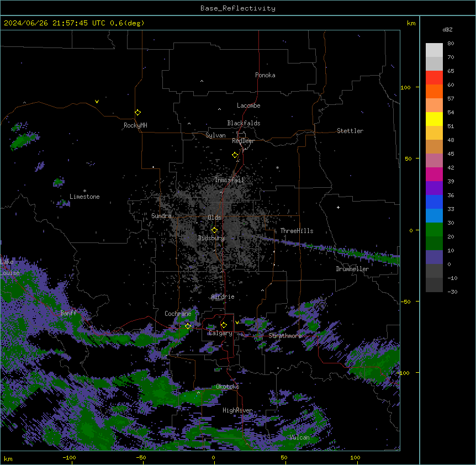Click the Limestone label
The width and height of the screenshot is (476, 465).
[x=84, y=197]
